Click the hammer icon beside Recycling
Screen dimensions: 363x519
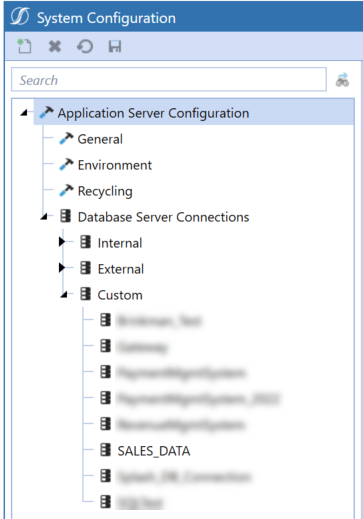tap(66, 191)
